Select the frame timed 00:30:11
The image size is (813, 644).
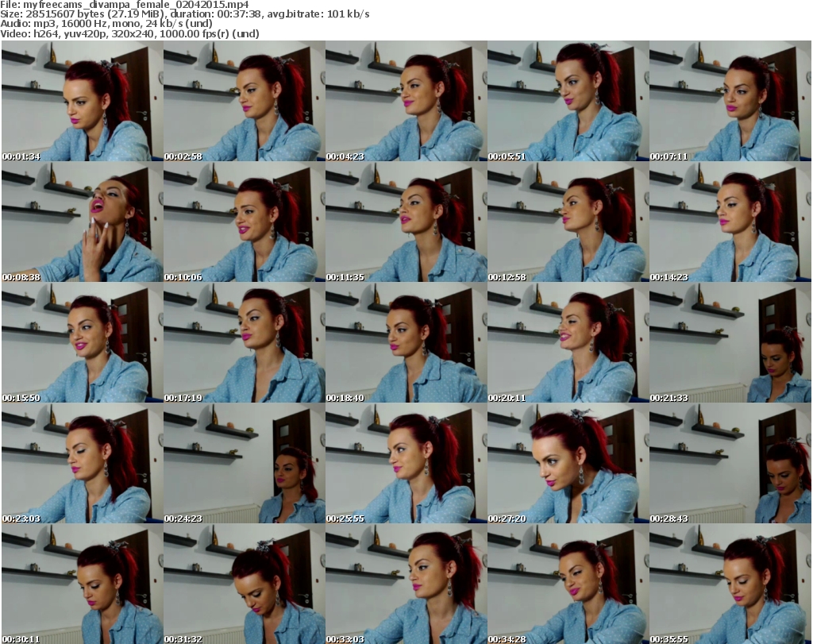pyautogui.click(x=83, y=584)
